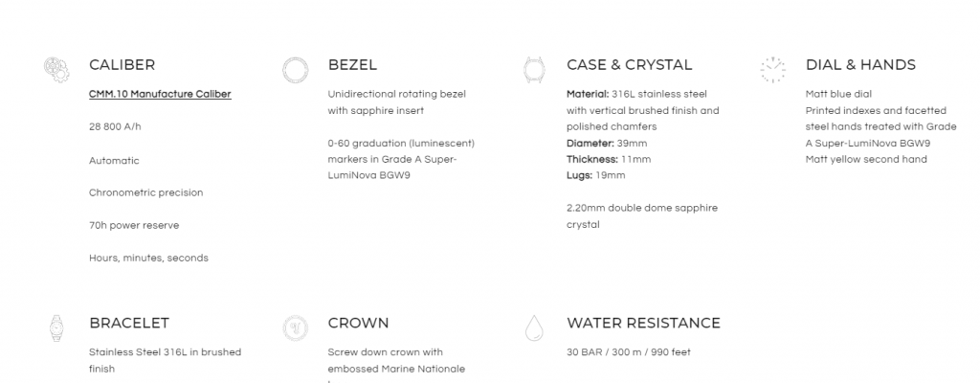Click the Diameter: 39mm specification
The image size is (980, 383).
pyautogui.click(x=607, y=143)
